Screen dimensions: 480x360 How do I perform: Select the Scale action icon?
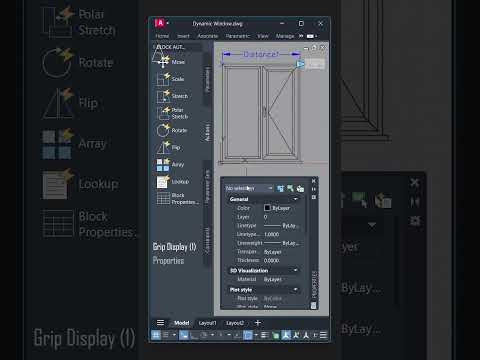pos(163,79)
